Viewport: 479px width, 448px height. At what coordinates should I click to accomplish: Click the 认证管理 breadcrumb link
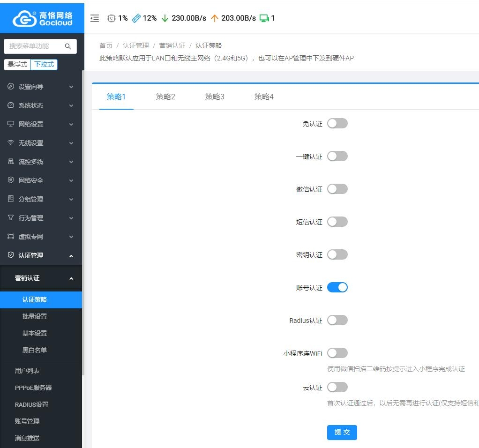(x=135, y=45)
